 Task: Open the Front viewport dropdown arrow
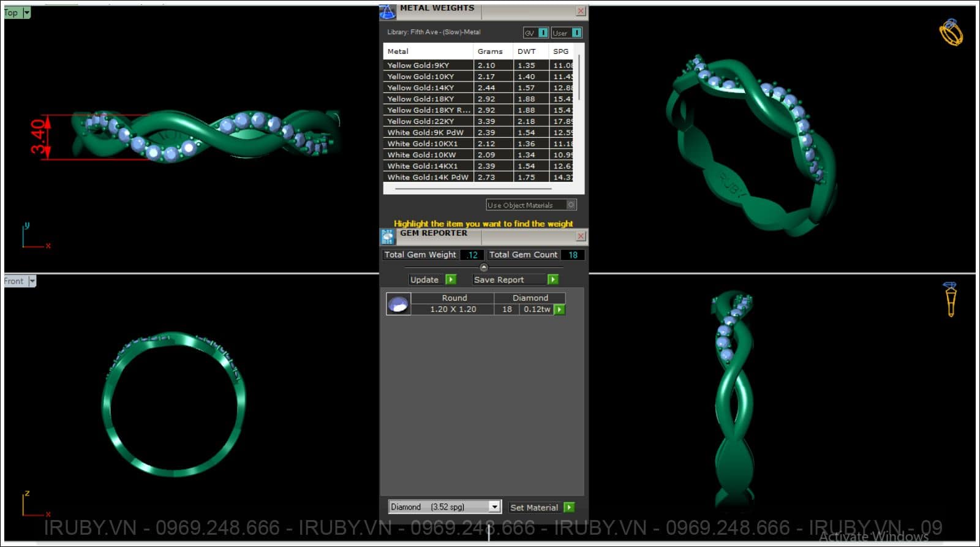point(32,281)
